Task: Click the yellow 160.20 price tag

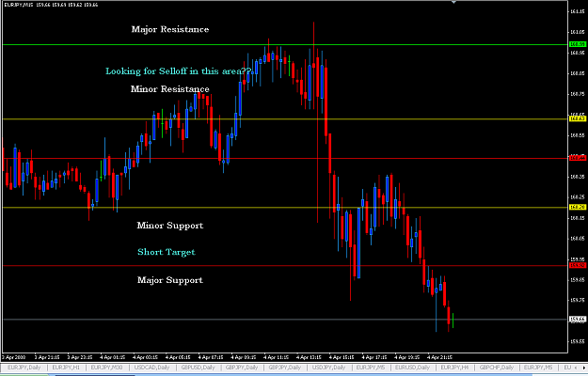Action: pos(578,207)
